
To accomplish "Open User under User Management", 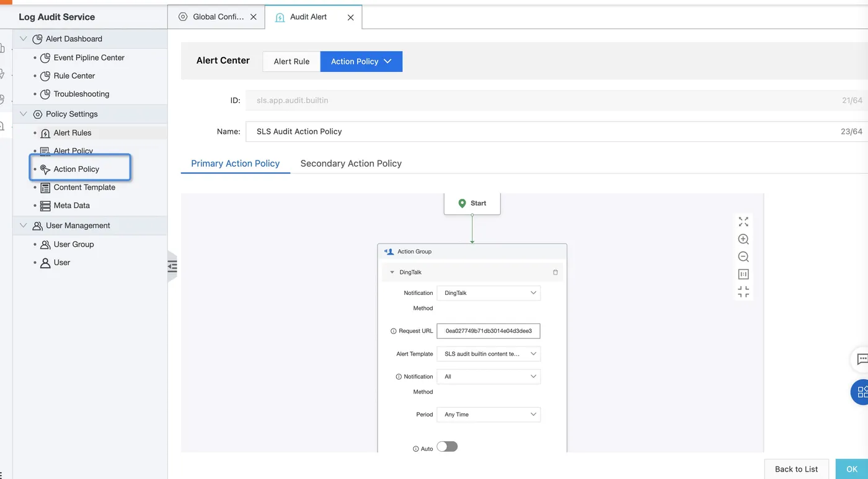I will point(62,263).
